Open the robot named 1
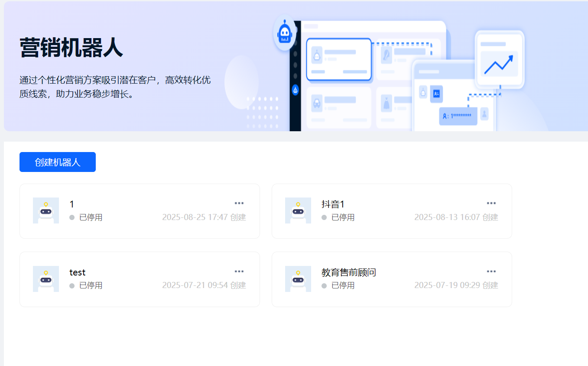 coord(72,204)
